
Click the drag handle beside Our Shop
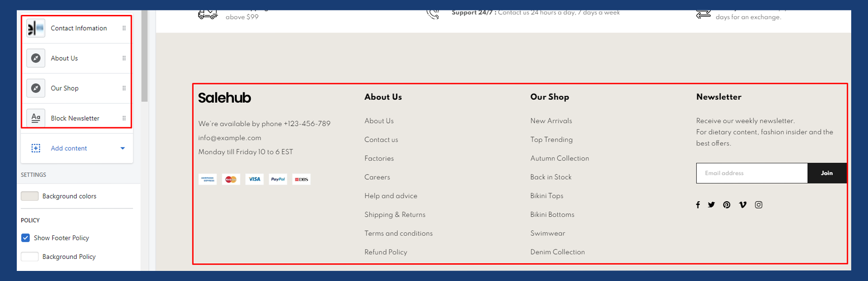pos(124,88)
